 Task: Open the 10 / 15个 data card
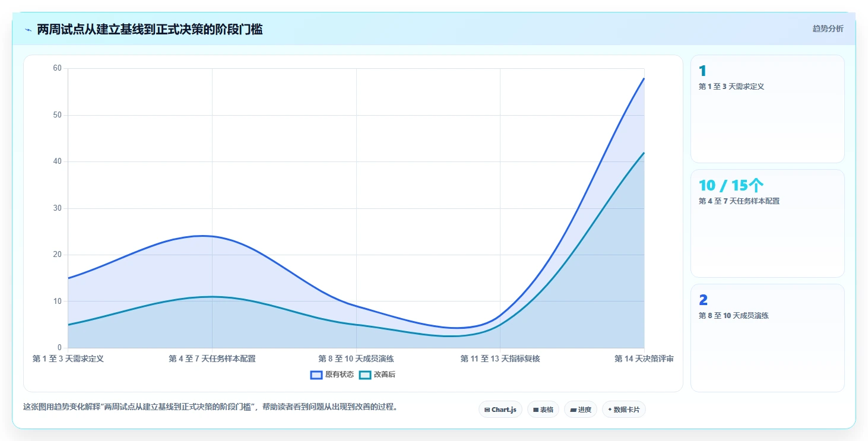[767, 223]
